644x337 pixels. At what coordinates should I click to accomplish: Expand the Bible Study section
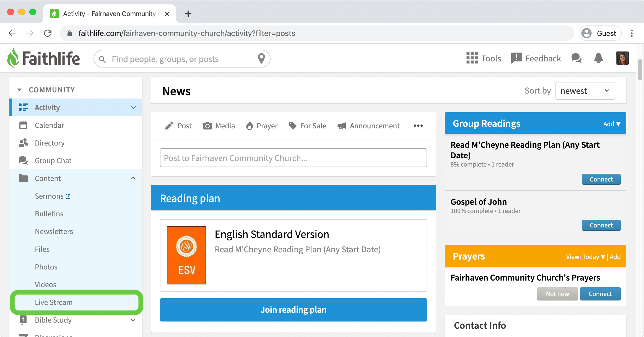[x=133, y=320]
